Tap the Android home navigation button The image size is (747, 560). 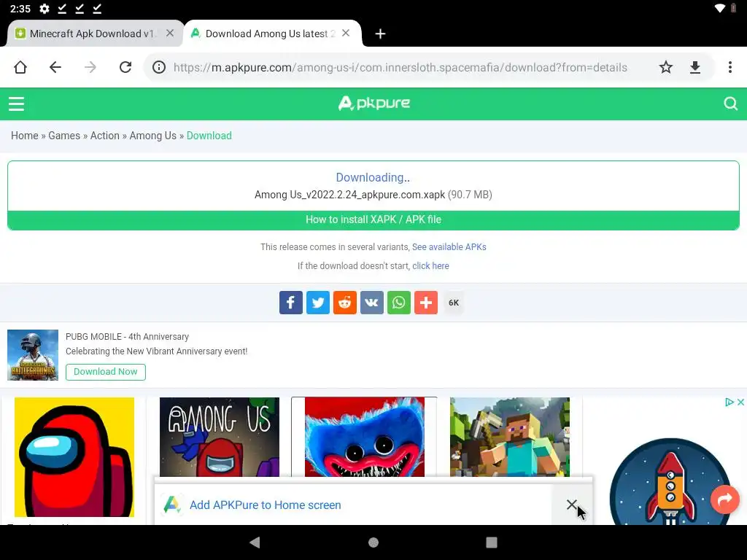click(x=373, y=542)
